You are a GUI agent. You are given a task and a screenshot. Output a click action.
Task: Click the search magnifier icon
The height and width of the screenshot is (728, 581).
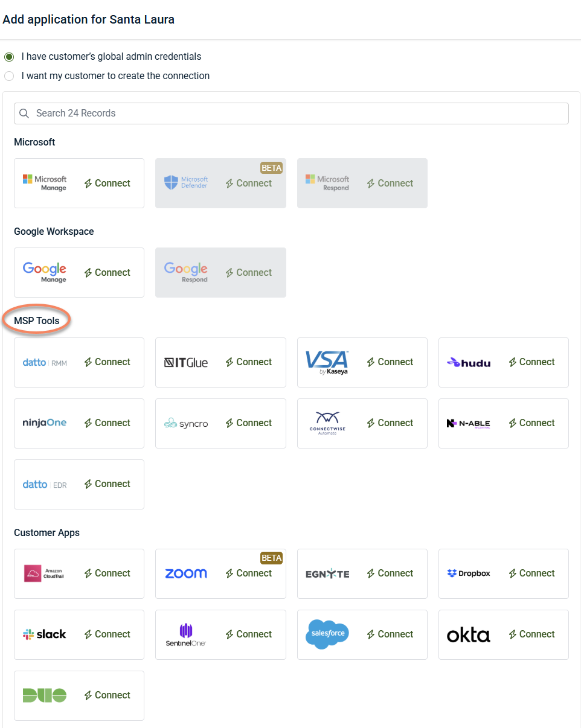[25, 113]
